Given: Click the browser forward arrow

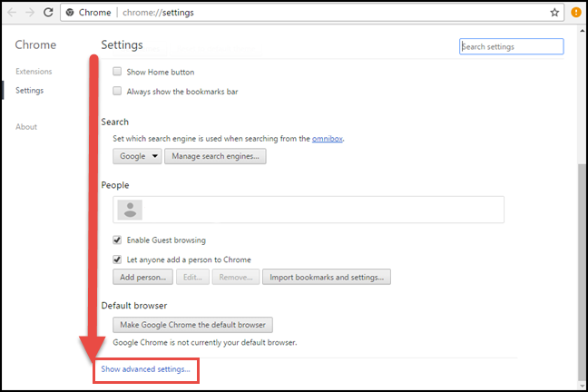Looking at the screenshot, I should coord(30,13).
